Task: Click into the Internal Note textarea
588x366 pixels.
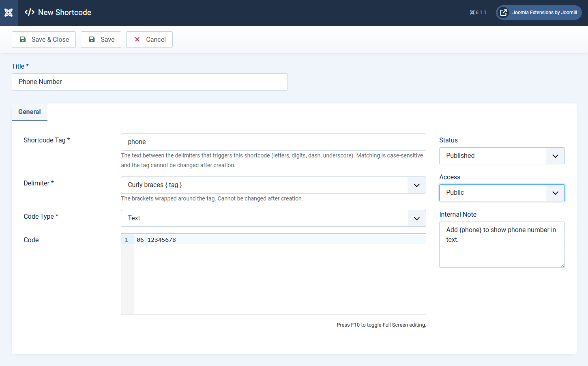Action: click(502, 245)
